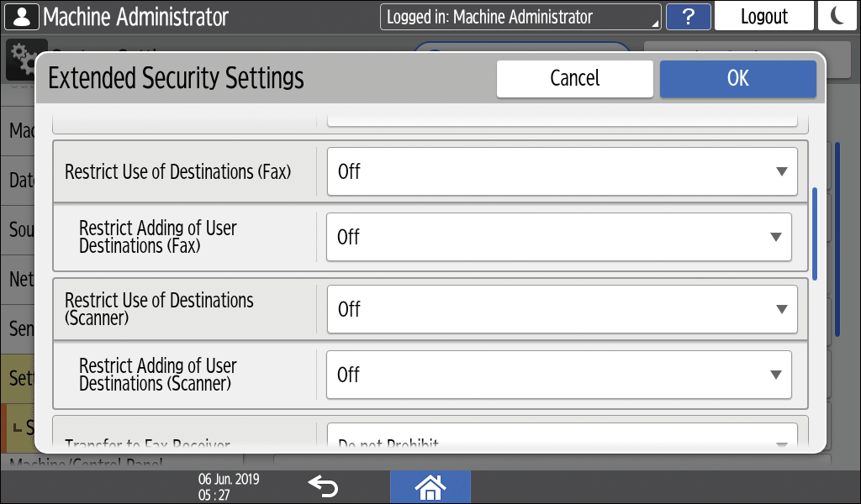The width and height of the screenshot is (861, 504).
Task: Open Restrict Adding of User Destinations (Fax) dropdown
Action: coord(558,238)
